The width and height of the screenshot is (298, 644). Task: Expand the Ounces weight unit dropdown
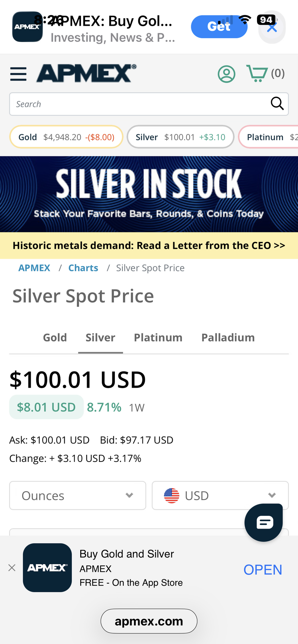[78, 495]
